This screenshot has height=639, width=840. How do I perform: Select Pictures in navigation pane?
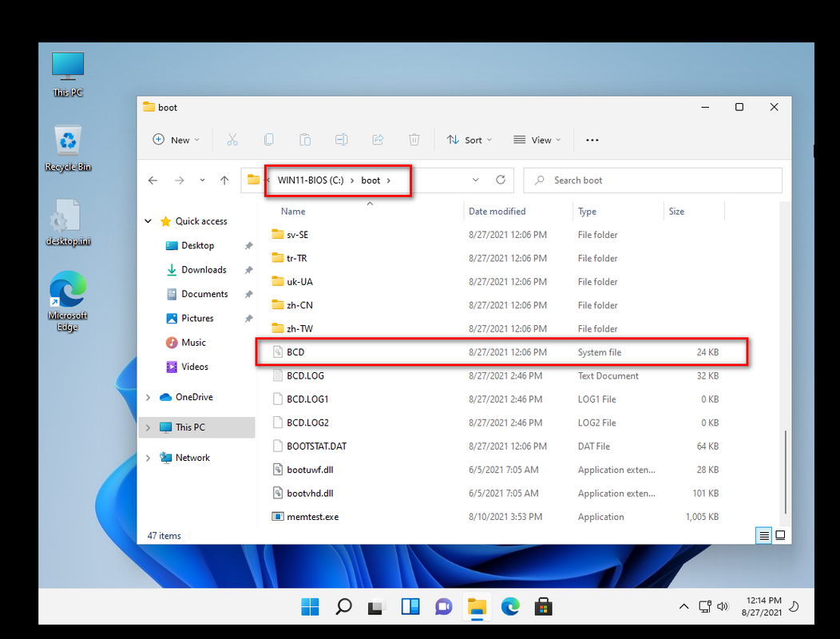point(197,318)
